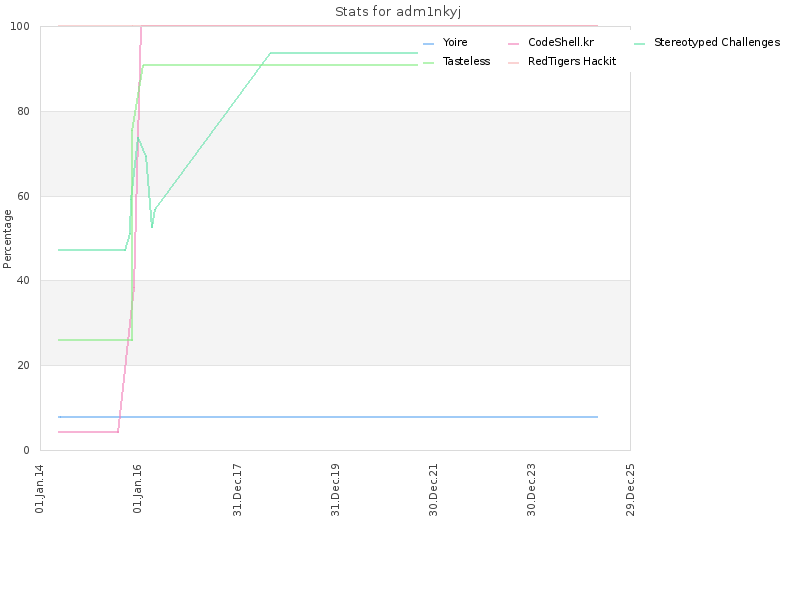The height and width of the screenshot is (600, 800).
Task: Click the 31.Dec.17 x-axis date label
Action: 237,490
